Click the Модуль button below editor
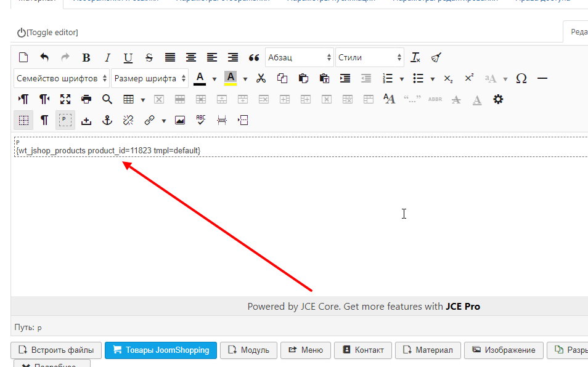 coord(248,350)
